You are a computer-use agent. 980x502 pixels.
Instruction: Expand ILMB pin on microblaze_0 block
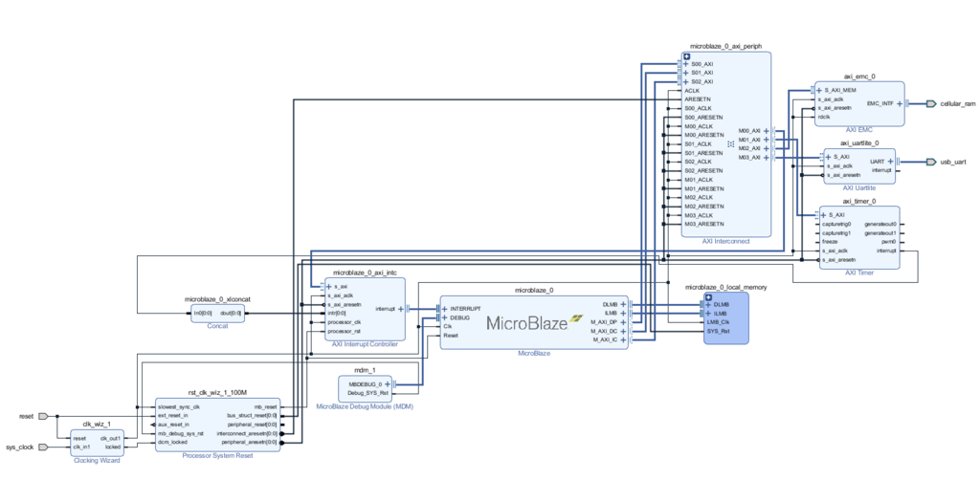(x=623, y=313)
